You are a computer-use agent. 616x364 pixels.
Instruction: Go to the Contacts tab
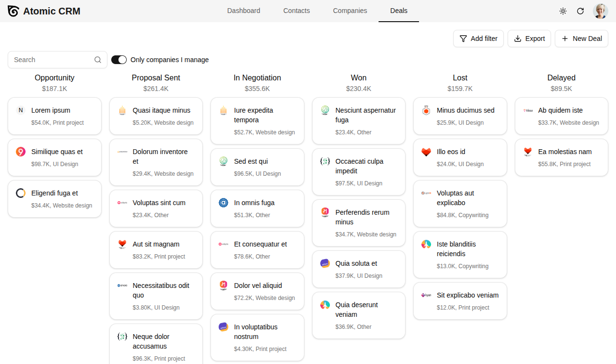[x=296, y=11]
